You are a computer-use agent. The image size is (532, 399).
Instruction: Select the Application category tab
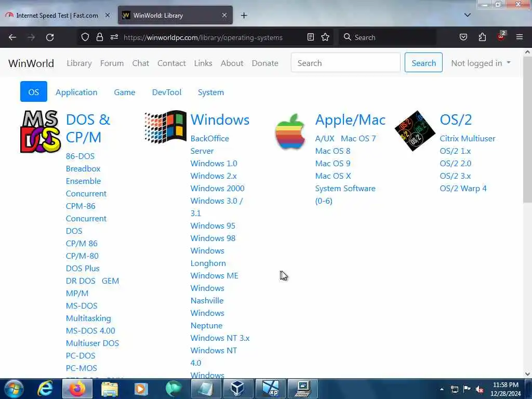(x=76, y=92)
